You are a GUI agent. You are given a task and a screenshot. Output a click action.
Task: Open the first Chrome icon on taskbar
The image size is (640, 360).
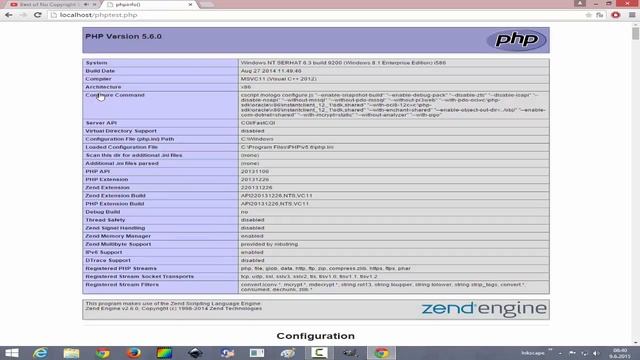(x=102, y=353)
